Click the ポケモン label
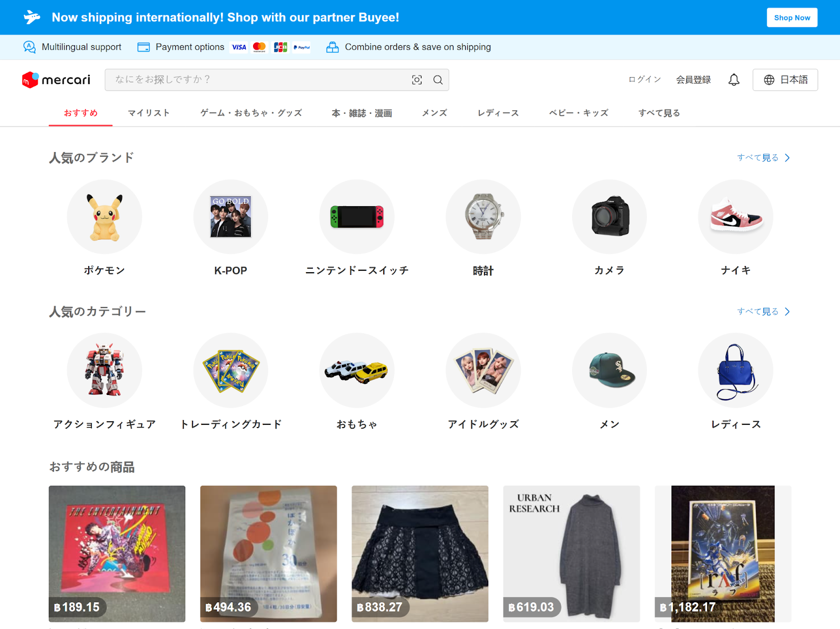Viewport: 840px width, 629px height. (104, 271)
